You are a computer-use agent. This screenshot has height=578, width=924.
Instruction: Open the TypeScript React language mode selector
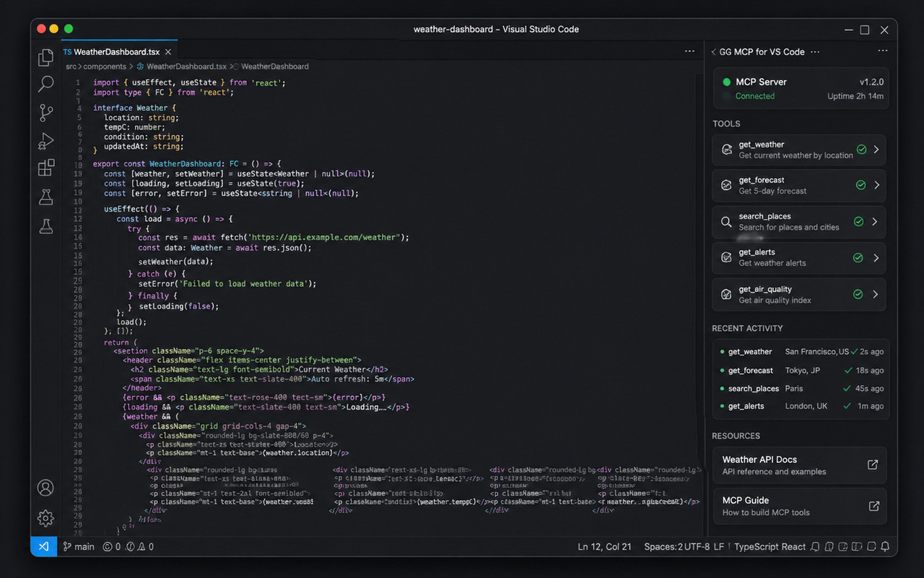tap(770, 547)
